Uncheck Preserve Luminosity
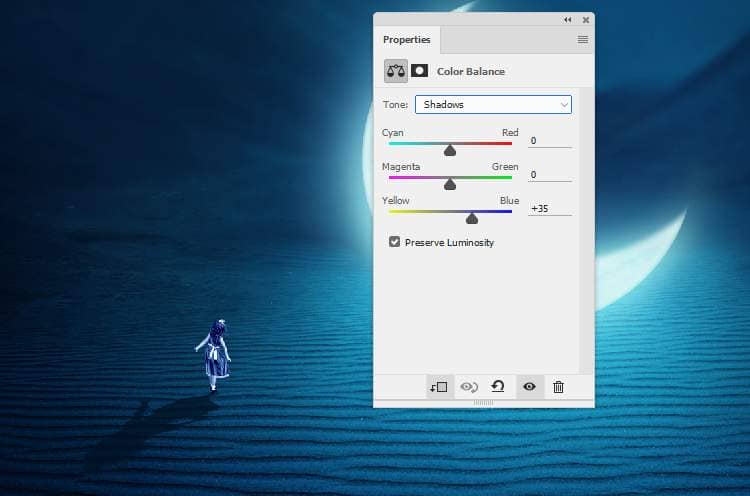Viewport: 750px width, 496px height. pyautogui.click(x=394, y=242)
